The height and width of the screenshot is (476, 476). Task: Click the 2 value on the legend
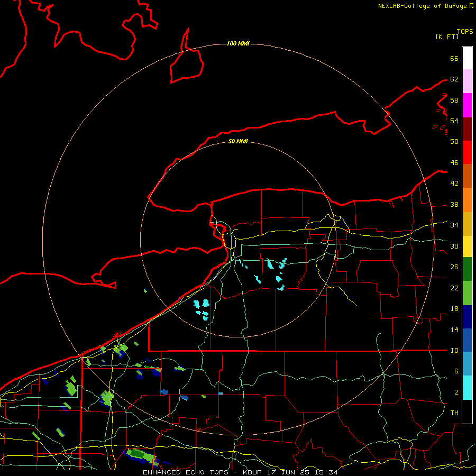point(456,392)
